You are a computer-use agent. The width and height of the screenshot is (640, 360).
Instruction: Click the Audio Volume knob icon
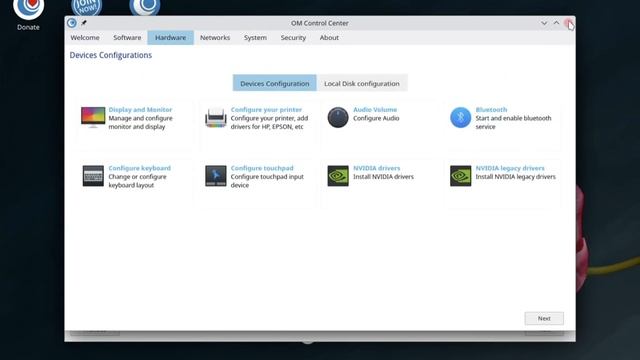[x=338, y=118]
